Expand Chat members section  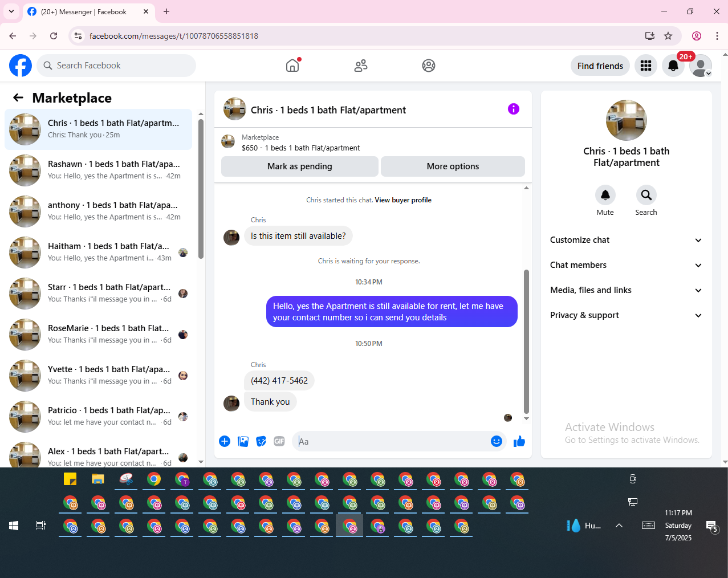(x=626, y=265)
